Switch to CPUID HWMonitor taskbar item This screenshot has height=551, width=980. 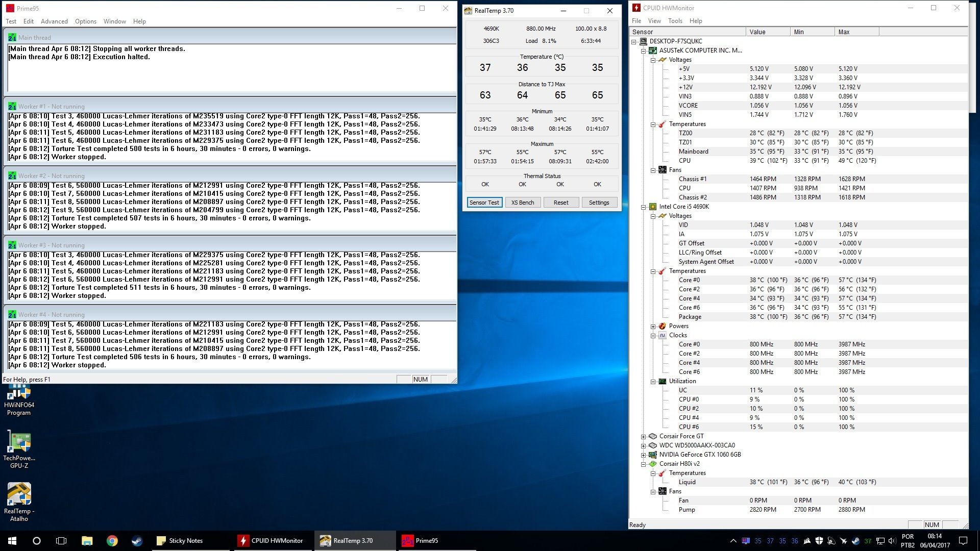(x=274, y=541)
